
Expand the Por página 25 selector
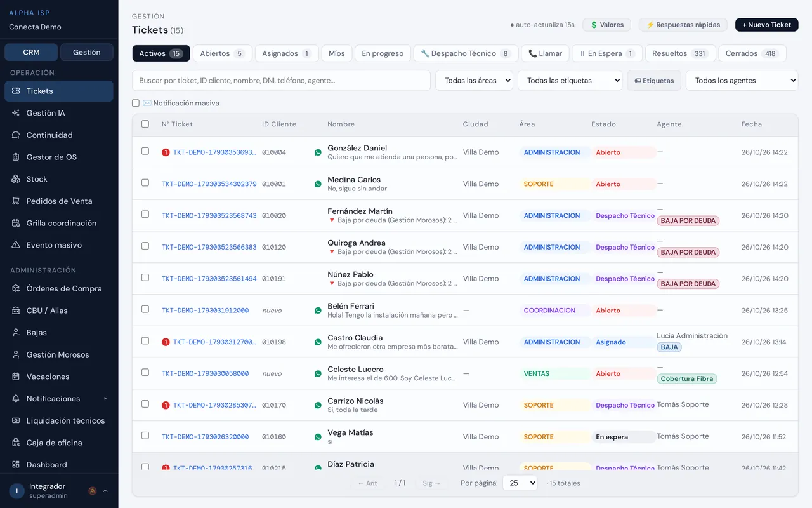coord(520,483)
